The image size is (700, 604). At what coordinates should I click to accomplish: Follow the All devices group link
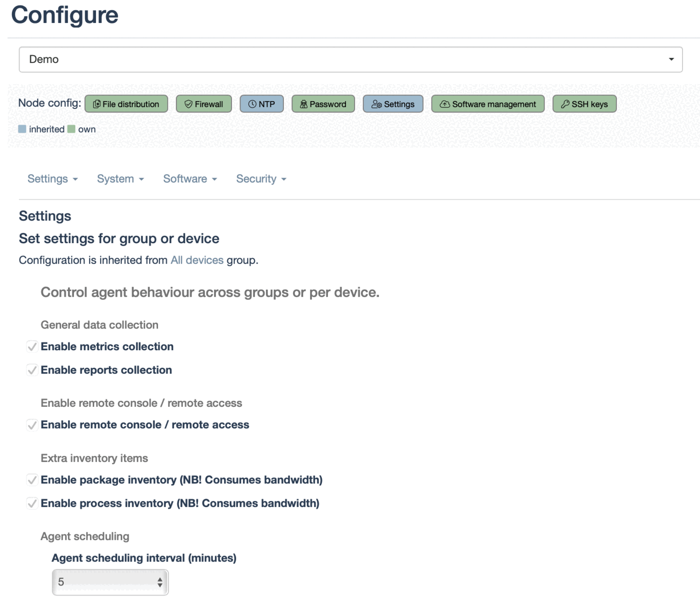(x=197, y=260)
